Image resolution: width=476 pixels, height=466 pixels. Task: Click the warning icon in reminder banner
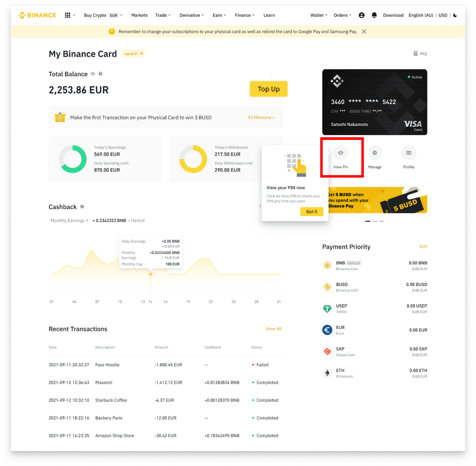click(x=112, y=32)
